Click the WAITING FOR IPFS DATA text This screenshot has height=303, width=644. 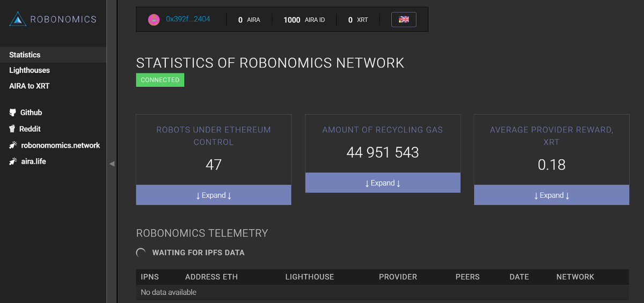coord(199,253)
